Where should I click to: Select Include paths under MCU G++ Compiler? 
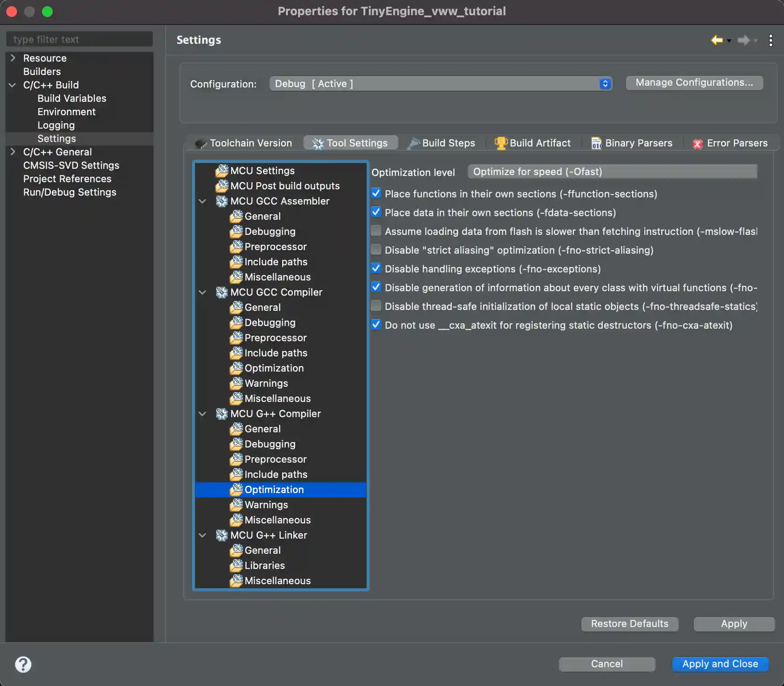pos(275,474)
